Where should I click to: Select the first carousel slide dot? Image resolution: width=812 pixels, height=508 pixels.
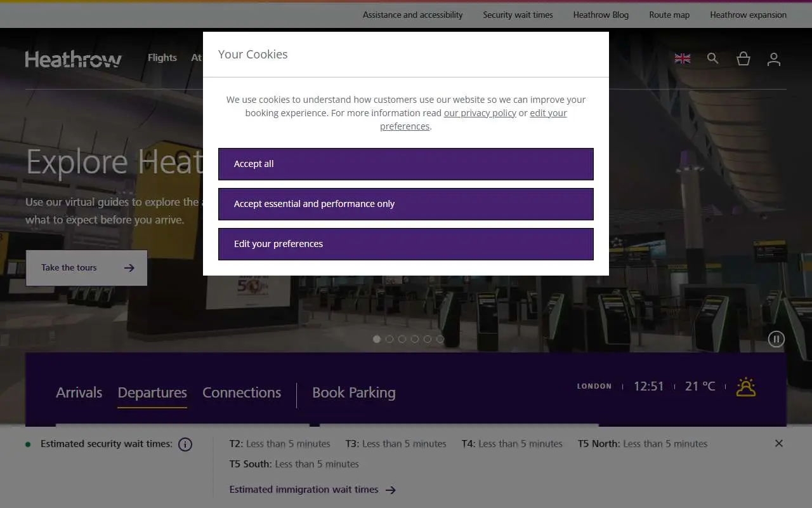tap(377, 339)
